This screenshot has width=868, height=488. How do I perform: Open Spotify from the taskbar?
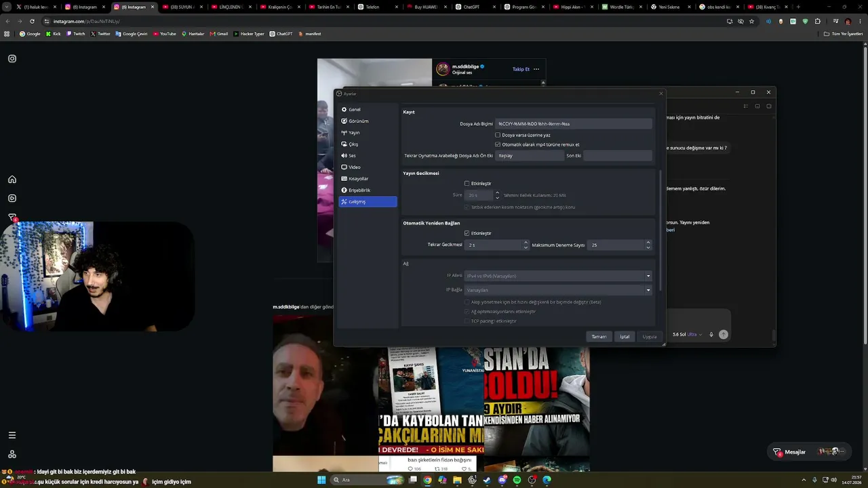(517, 480)
